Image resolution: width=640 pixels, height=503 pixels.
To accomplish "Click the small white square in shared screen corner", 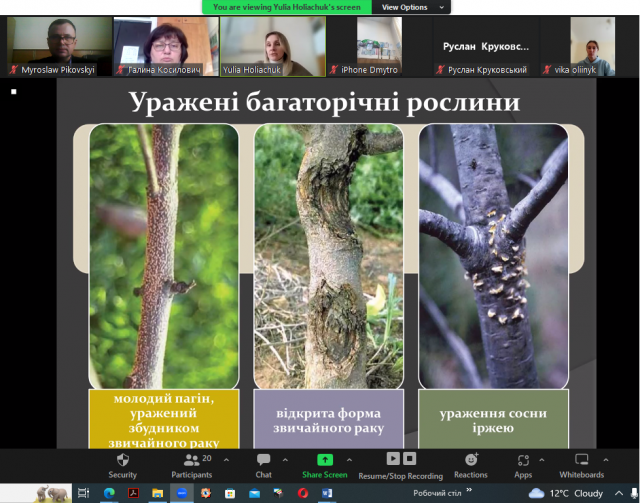I will point(13,91).
